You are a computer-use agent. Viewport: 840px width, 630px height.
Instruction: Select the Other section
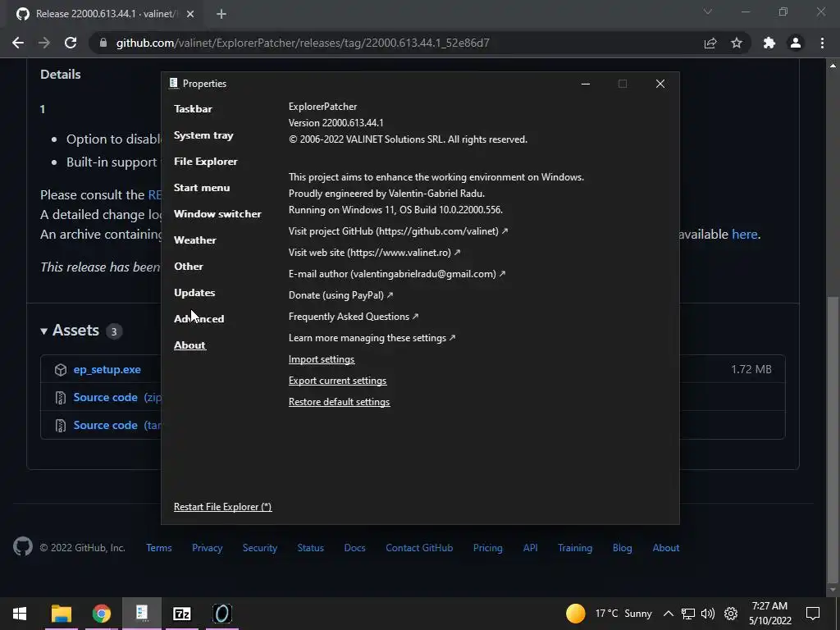coord(189,267)
